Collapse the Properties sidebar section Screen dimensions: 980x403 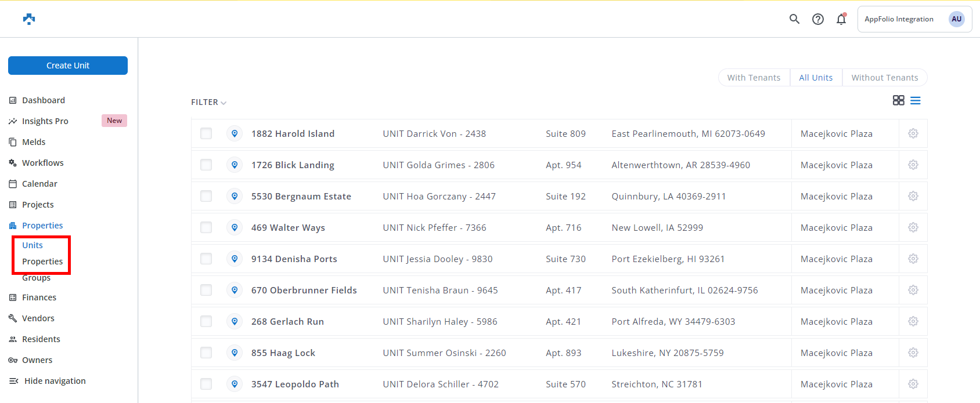(x=36, y=226)
